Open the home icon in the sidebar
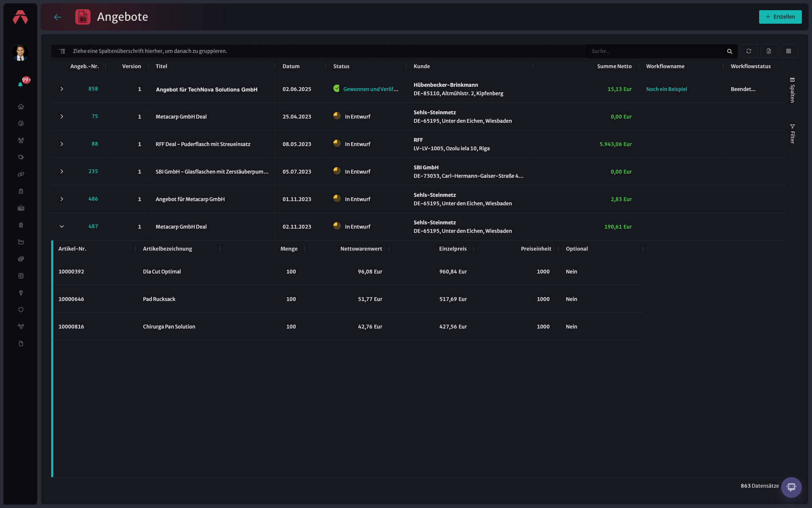Image resolution: width=812 pixels, height=508 pixels. [x=21, y=107]
